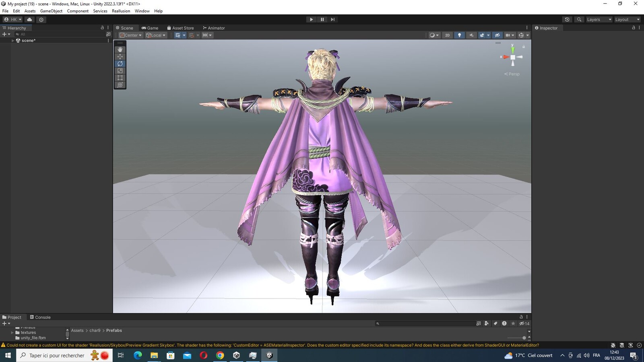Switch to the Game tab
This screenshot has height=362, width=644.
pos(150,28)
